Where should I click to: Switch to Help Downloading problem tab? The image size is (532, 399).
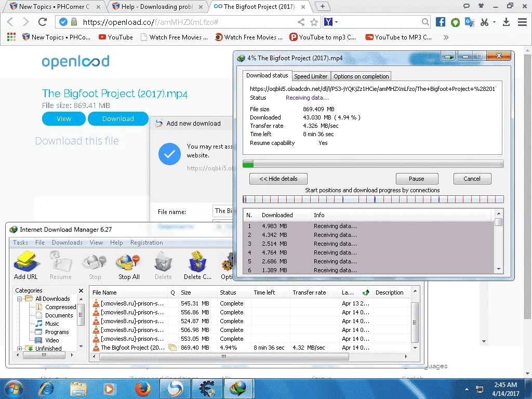157,6
